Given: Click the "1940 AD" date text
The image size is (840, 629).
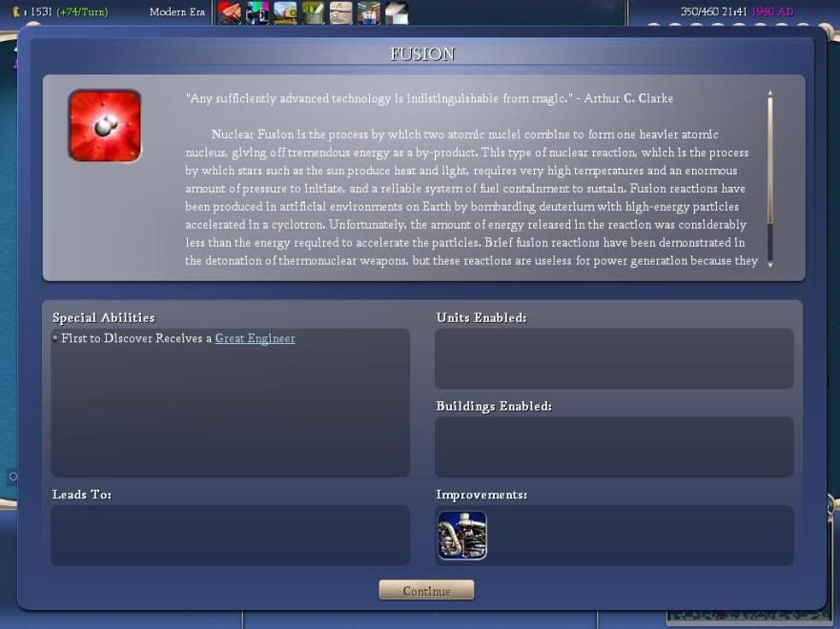Looking at the screenshot, I should [773, 11].
